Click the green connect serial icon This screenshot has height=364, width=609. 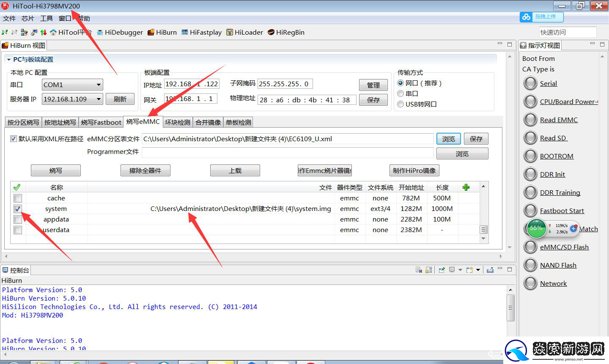5,32
